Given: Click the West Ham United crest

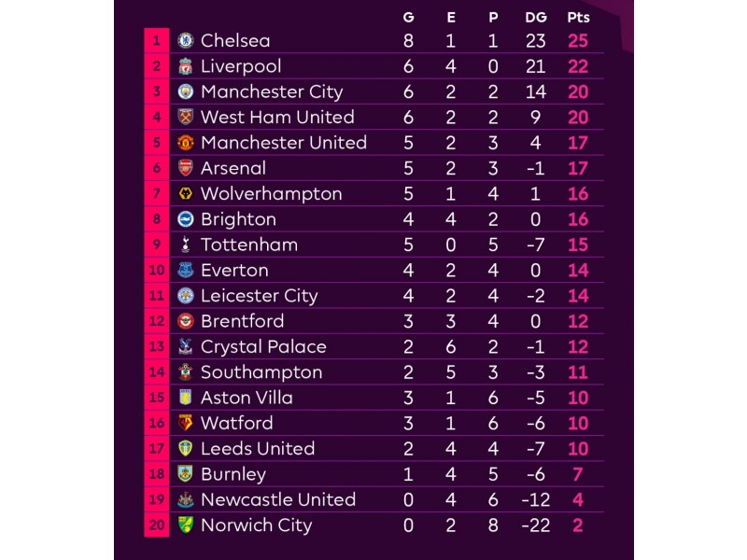Looking at the screenshot, I should [185, 118].
